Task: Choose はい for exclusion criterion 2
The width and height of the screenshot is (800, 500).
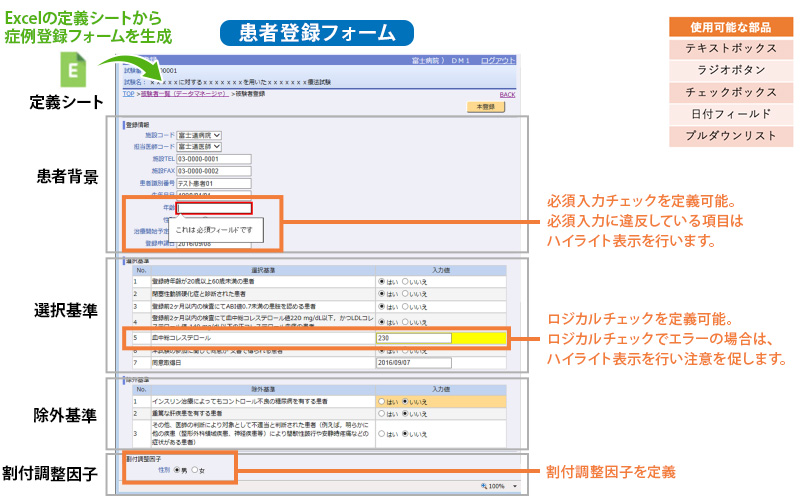Action: [x=381, y=413]
